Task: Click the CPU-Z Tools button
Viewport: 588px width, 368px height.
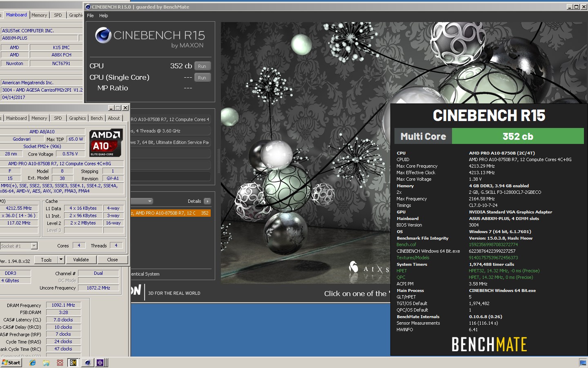Action: coord(46,260)
